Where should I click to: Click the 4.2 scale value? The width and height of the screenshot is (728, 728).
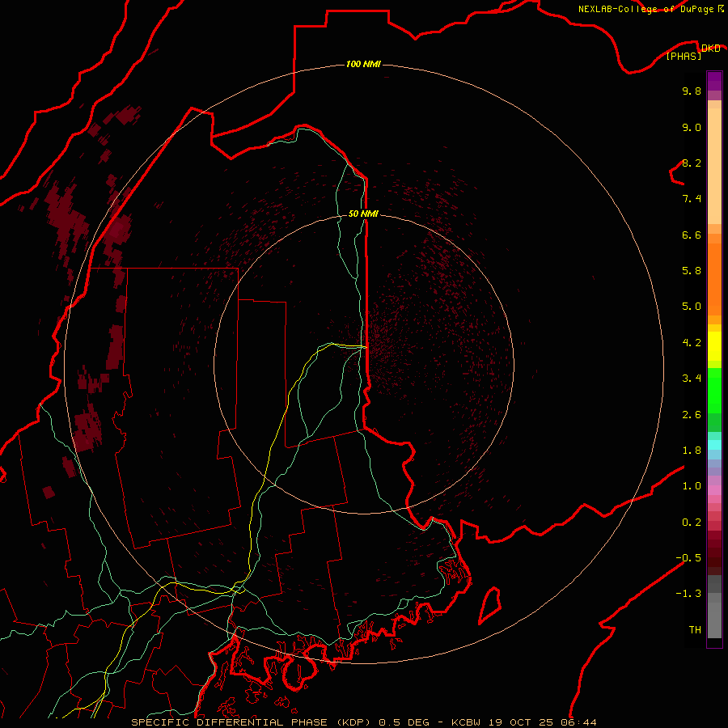coord(692,343)
